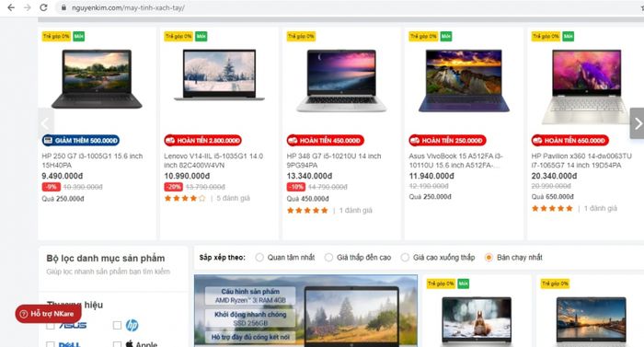Show previous products with the left carousel arrow

(x=46, y=123)
